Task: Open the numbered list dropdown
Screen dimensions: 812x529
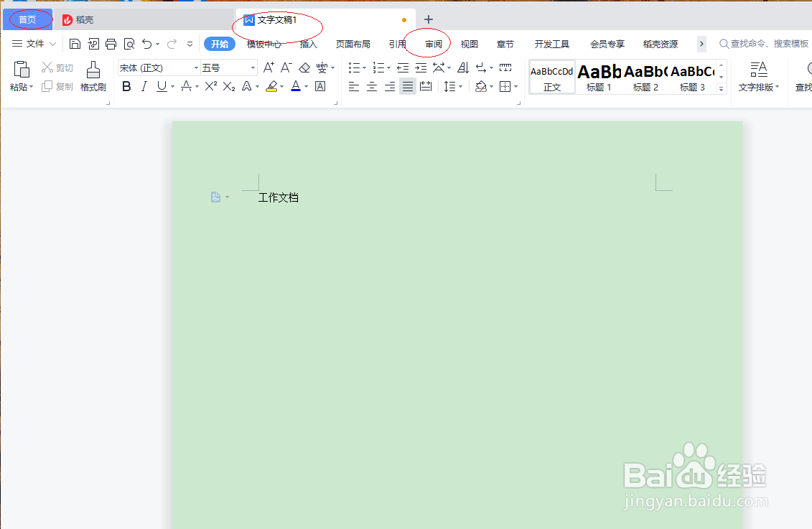Action: (x=389, y=67)
